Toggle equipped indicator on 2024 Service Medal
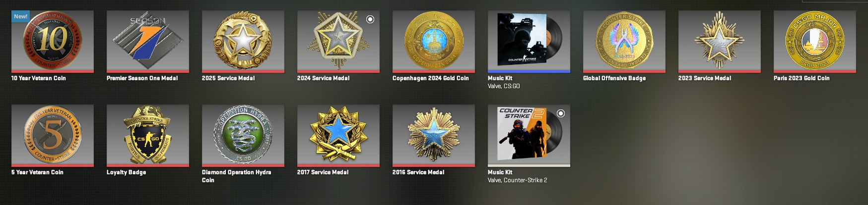The width and height of the screenshot is (868, 205). pos(370,19)
